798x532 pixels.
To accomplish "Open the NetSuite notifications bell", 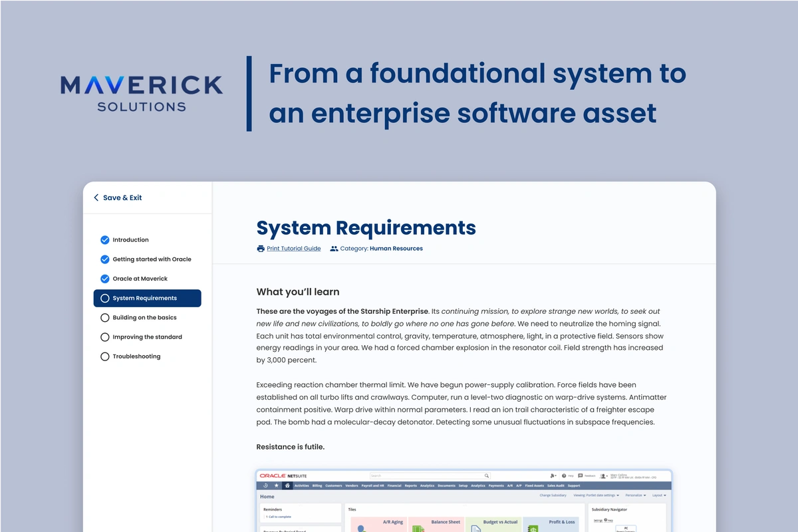I will (551, 475).
